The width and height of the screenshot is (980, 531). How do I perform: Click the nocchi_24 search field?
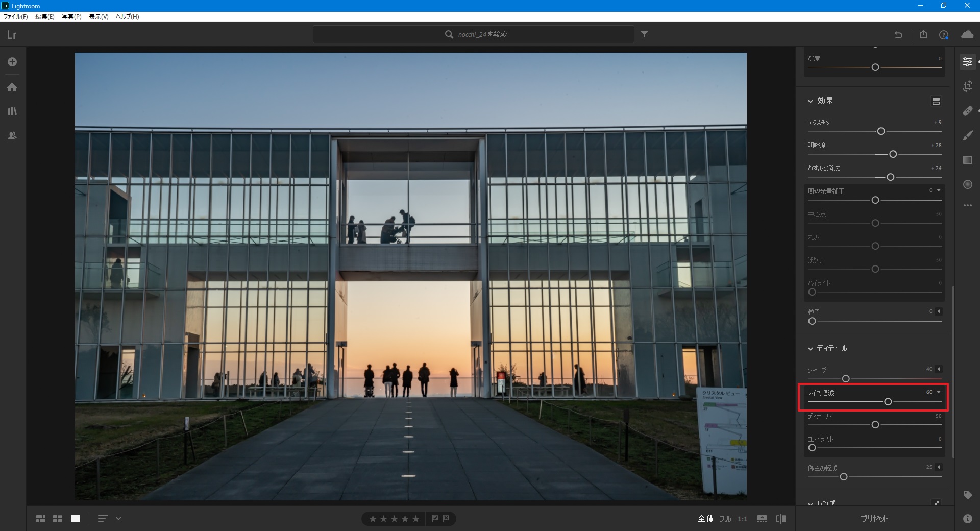pos(474,34)
